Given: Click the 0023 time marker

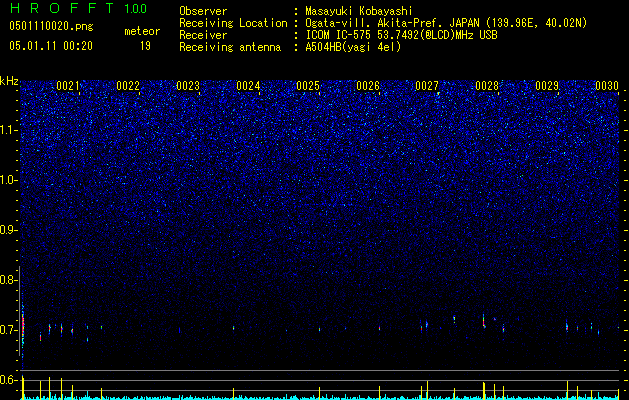Looking at the screenshot, I should pyautogui.click(x=188, y=86).
